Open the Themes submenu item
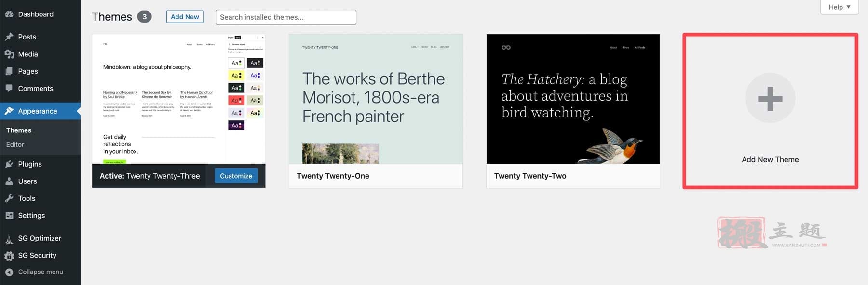Viewport: 868px width, 285px height. [x=19, y=130]
